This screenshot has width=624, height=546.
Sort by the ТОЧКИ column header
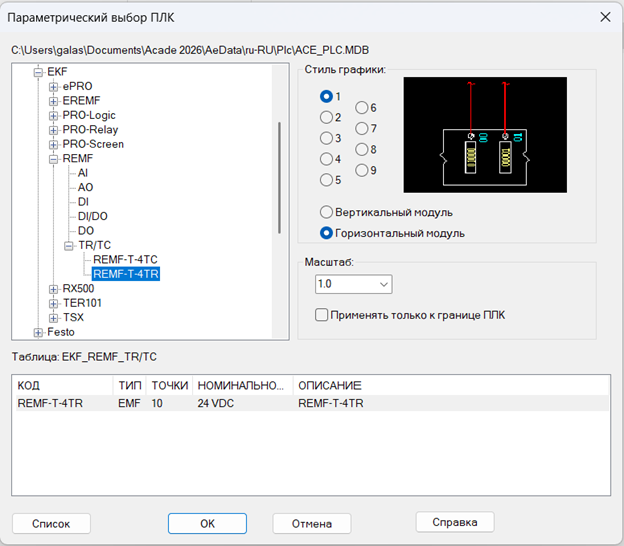click(170, 385)
